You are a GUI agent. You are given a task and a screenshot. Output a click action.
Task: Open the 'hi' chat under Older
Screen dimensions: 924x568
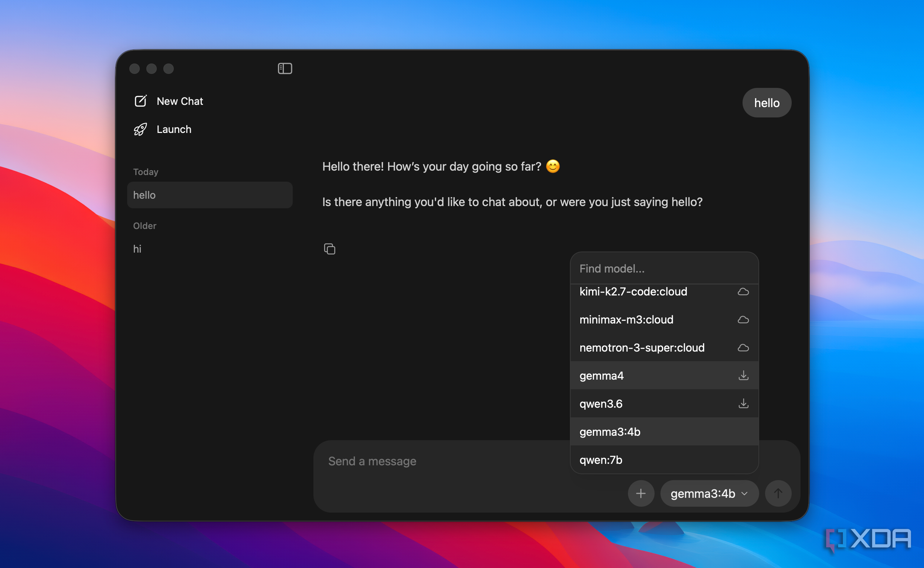pyautogui.click(x=210, y=249)
